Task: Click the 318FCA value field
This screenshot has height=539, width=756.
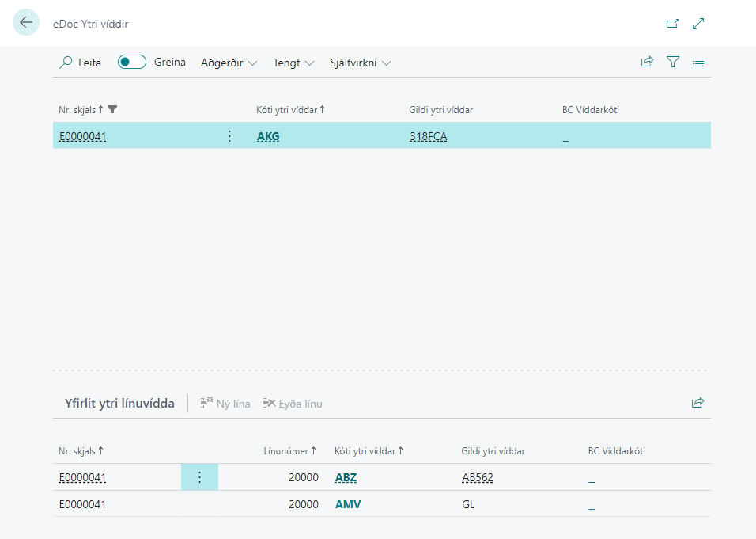Action: [428, 137]
